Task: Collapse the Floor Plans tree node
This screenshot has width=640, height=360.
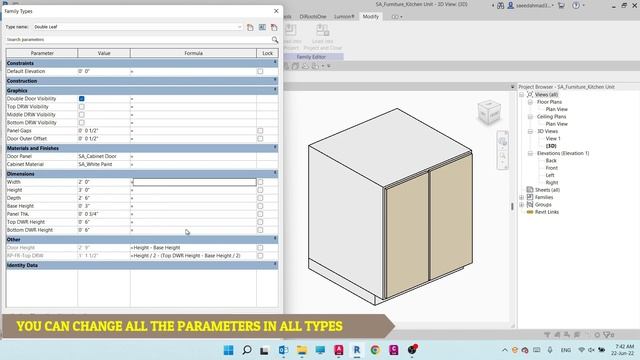Action: 530,102
